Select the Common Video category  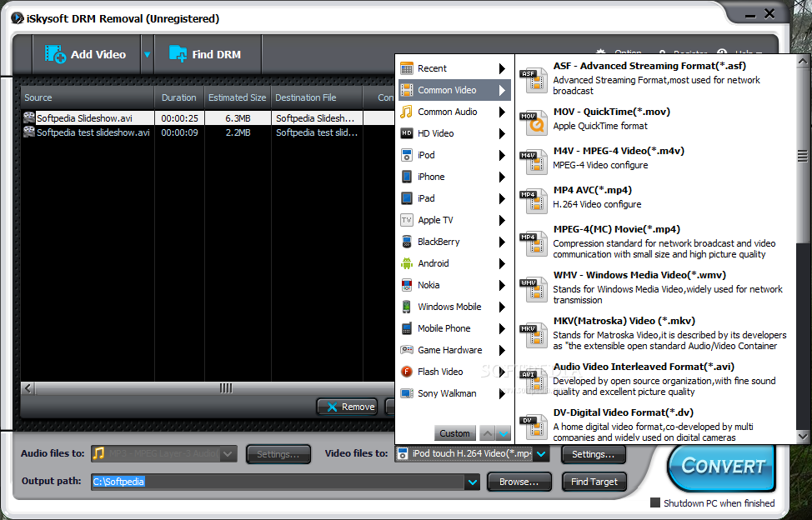(454, 90)
